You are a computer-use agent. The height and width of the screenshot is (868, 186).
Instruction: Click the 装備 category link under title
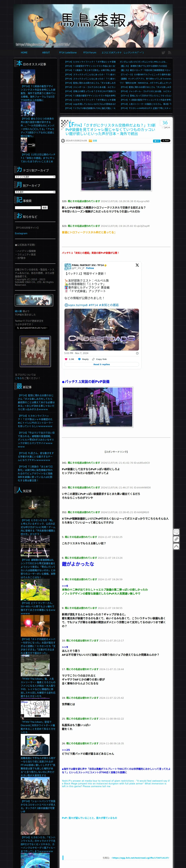[x=95, y=141]
